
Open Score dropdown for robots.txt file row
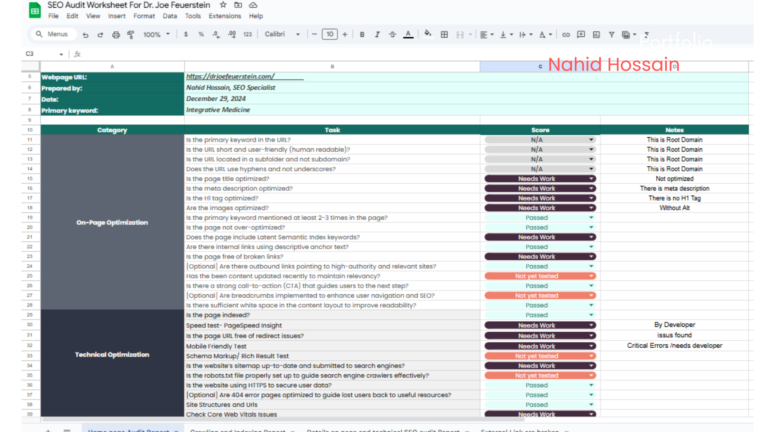[x=591, y=376]
